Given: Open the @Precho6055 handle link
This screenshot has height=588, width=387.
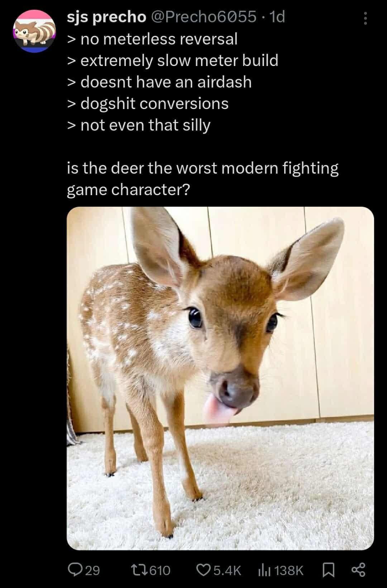Looking at the screenshot, I should pyautogui.click(x=204, y=17).
